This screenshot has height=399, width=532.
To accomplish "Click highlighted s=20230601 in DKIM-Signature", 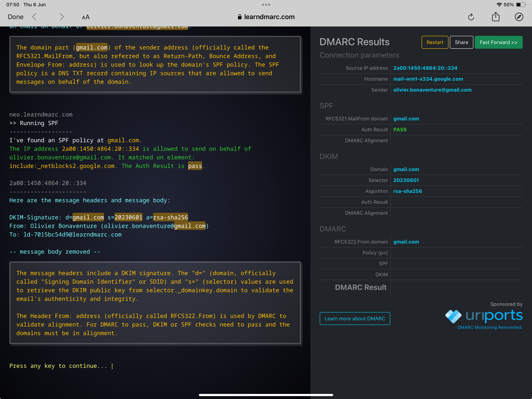I will [x=129, y=217].
